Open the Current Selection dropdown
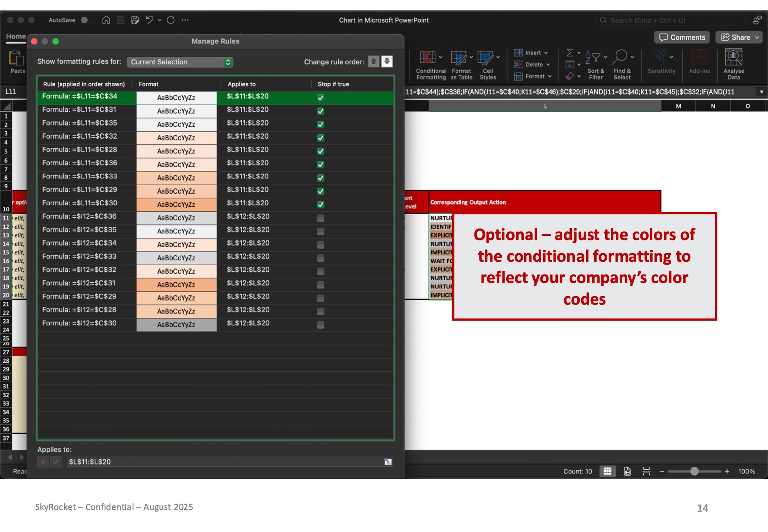Viewport: 768px width, 532px height. (x=180, y=62)
